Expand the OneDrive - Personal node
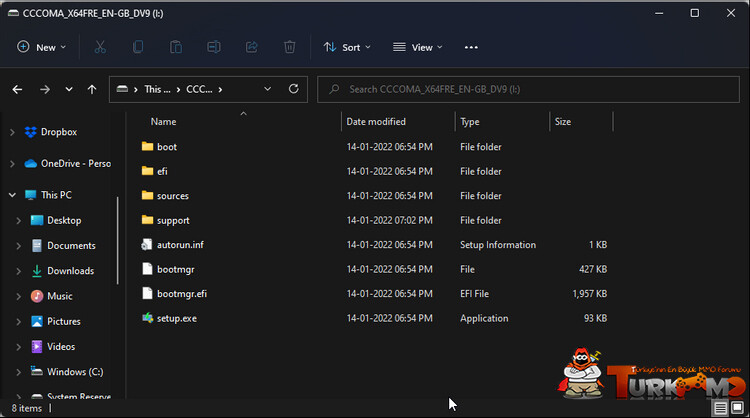This screenshot has height=418, width=750. (12, 164)
